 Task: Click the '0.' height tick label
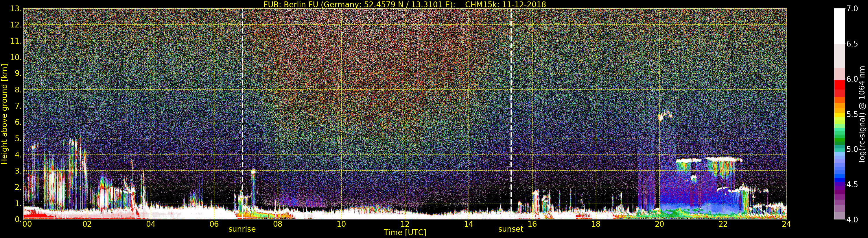(18, 220)
